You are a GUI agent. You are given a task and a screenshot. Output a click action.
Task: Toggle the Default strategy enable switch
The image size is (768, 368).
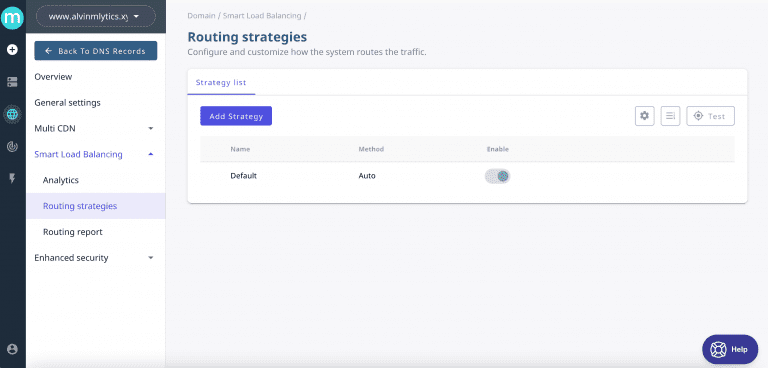click(498, 176)
